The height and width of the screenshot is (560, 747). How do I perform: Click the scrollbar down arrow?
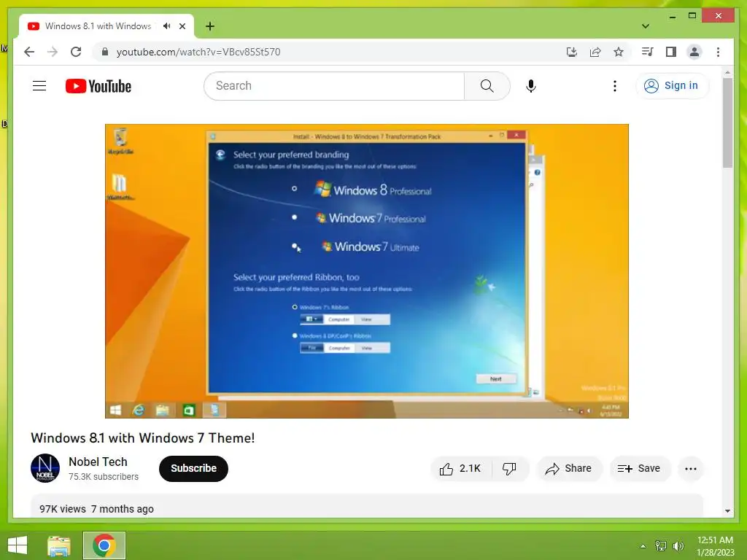(727, 511)
